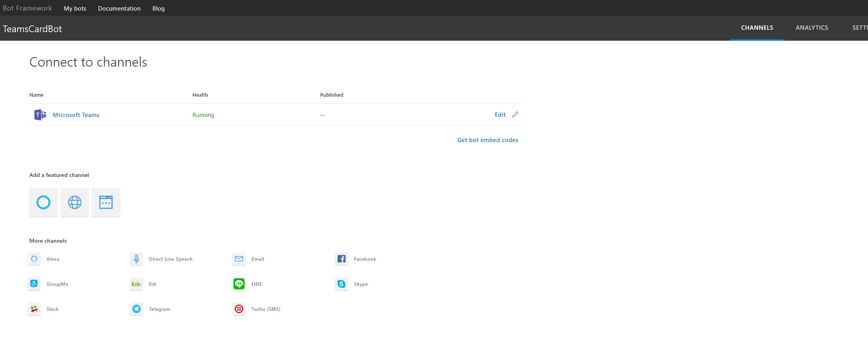Click the Bot Framework home link
Screen dimensions: 868x348
(27, 8)
